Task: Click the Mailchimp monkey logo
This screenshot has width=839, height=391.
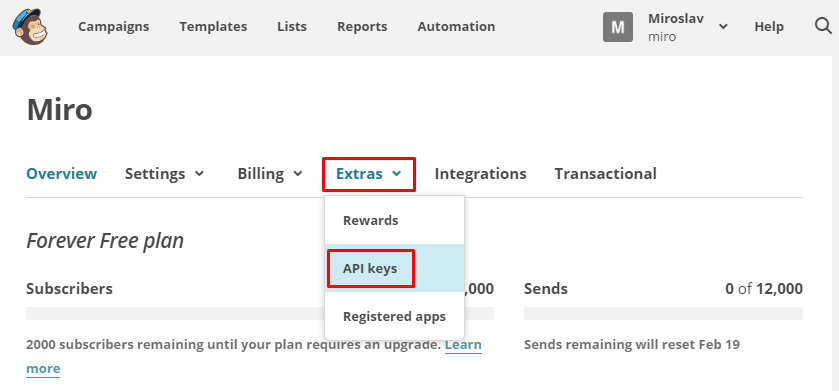Action: click(x=30, y=27)
